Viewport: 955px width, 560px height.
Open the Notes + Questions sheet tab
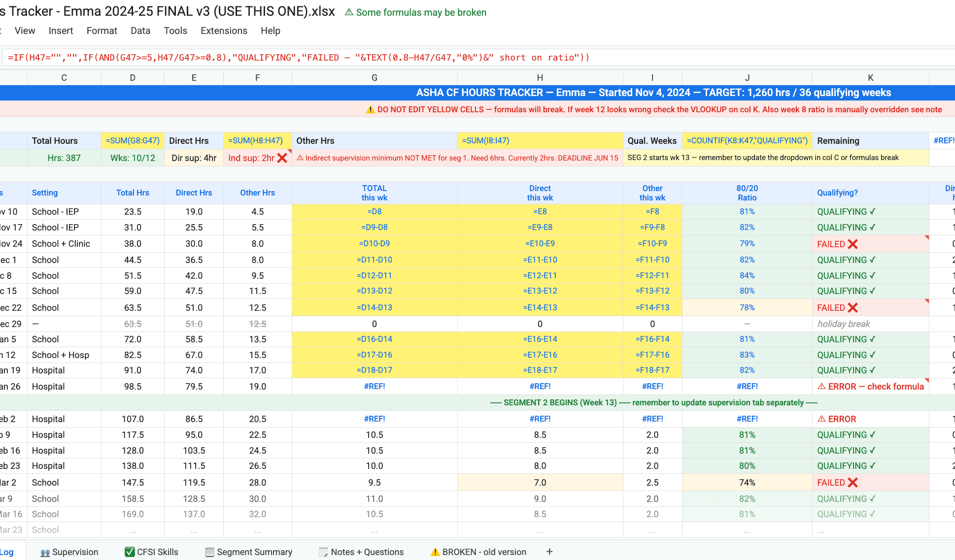361,552
